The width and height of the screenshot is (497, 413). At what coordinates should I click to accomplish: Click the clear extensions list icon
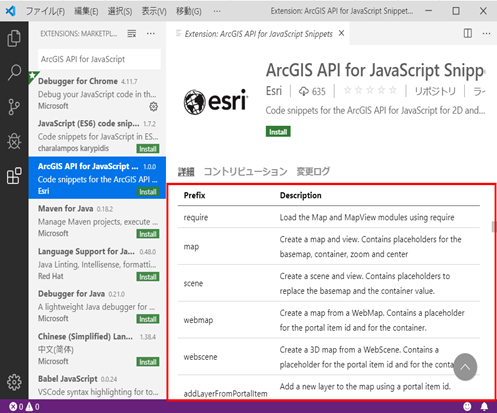pos(132,33)
